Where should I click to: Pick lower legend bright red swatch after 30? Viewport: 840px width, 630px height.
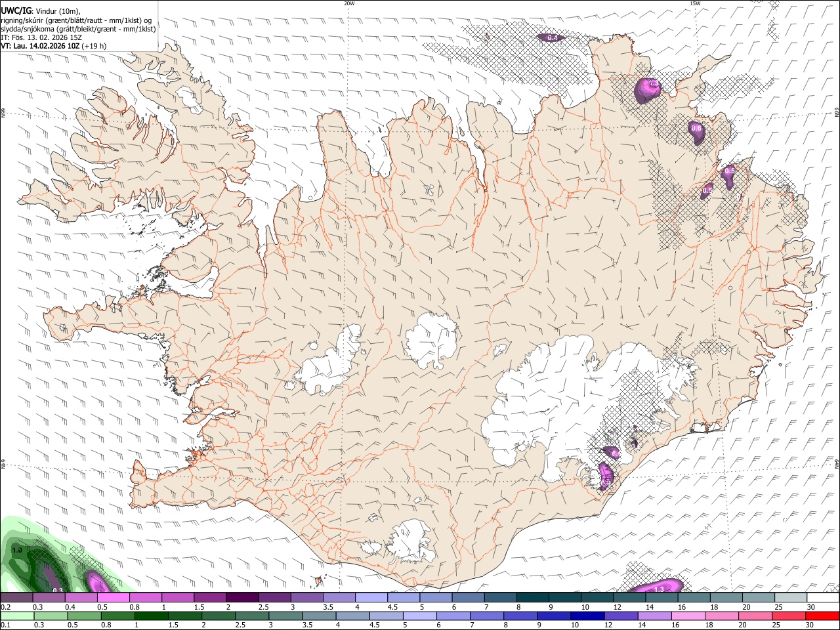[823, 616]
